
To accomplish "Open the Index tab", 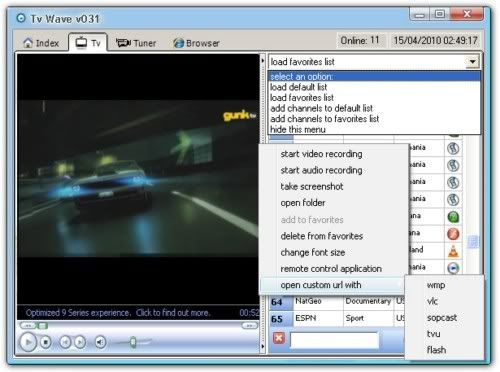I will point(41,43).
